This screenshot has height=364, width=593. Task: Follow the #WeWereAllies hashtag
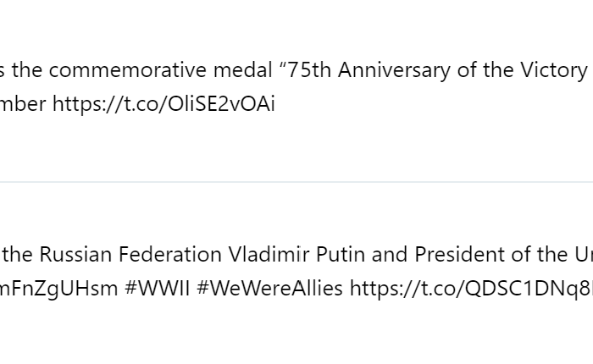[x=269, y=289]
